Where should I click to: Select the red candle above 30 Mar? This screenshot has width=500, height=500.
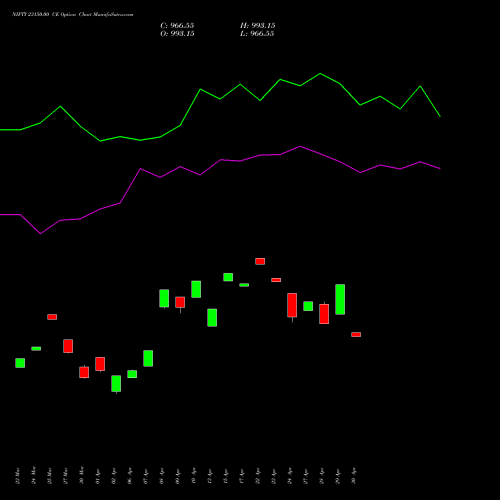pyautogui.click(x=84, y=372)
